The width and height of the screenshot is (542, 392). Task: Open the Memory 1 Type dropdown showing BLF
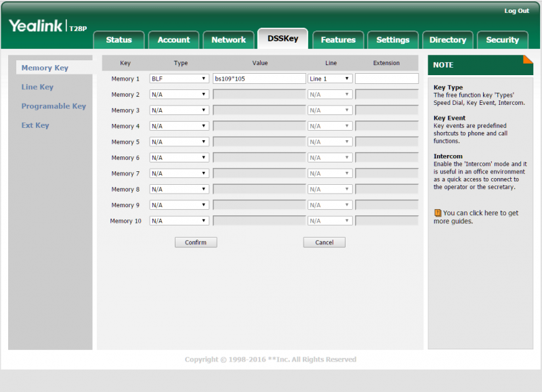point(179,79)
